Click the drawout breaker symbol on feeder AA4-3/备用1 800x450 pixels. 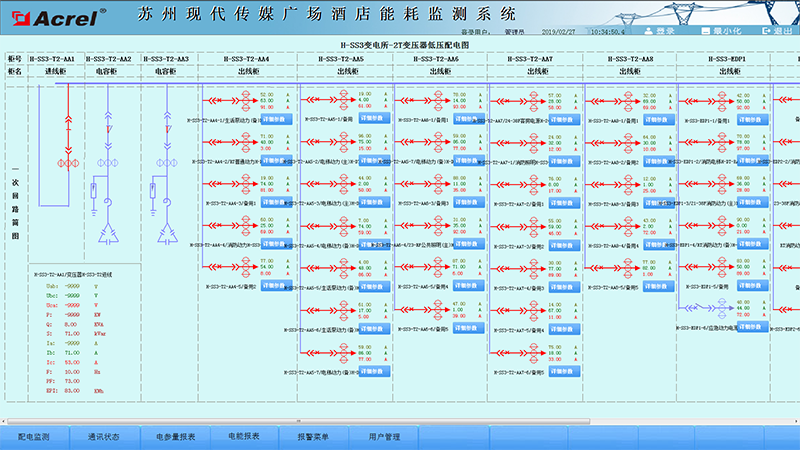coord(221,184)
